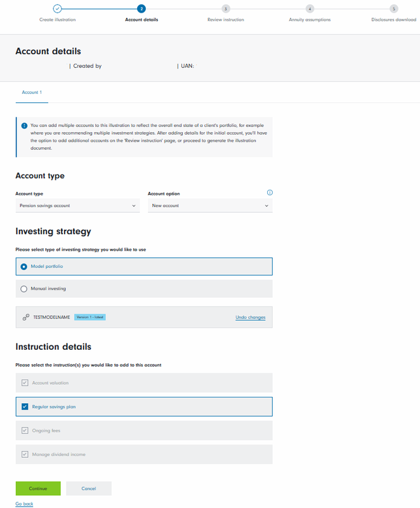Click the step 2 Account details circle

pos(141,9)
